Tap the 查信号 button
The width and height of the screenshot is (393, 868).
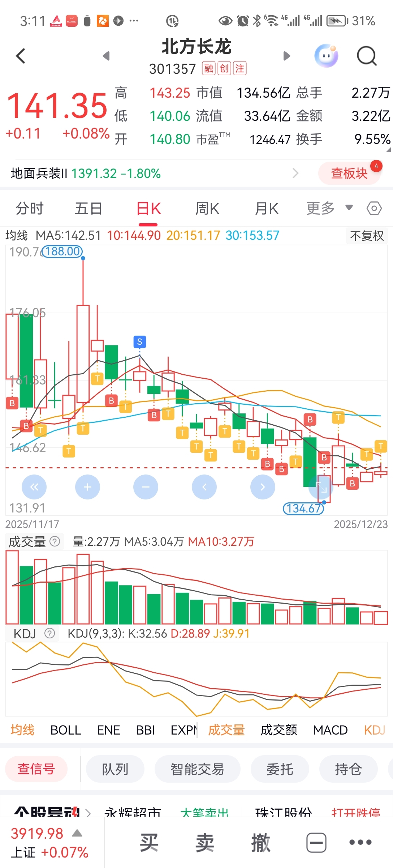click(x=36, y=769)
